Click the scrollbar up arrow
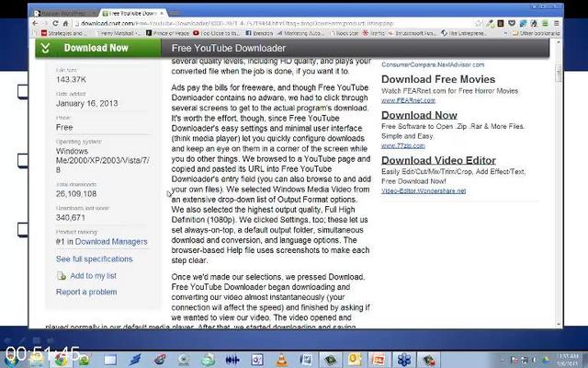 (559, 43)
